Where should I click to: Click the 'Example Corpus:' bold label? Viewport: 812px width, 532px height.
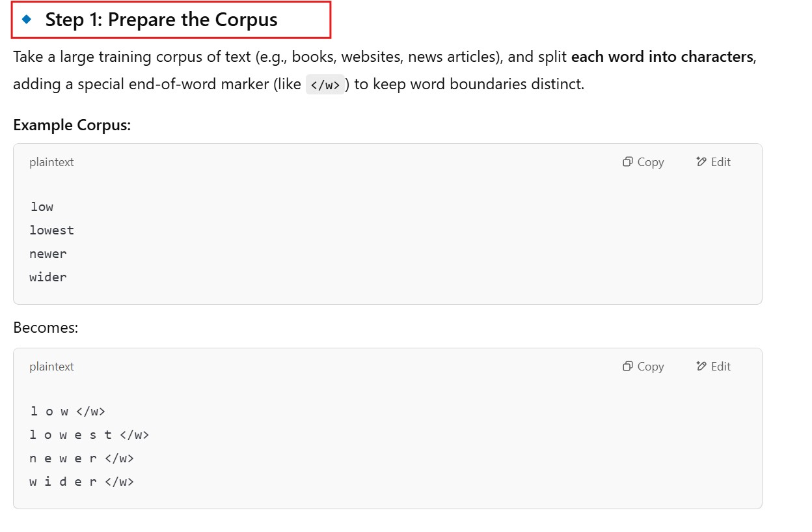pos(72,125)
